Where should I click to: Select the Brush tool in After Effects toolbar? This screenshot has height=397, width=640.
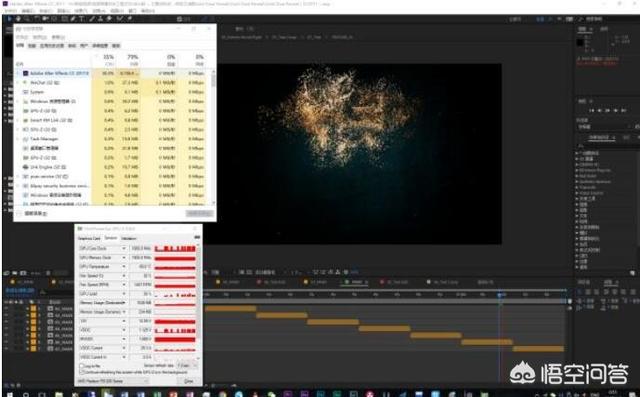pos(92,19)
